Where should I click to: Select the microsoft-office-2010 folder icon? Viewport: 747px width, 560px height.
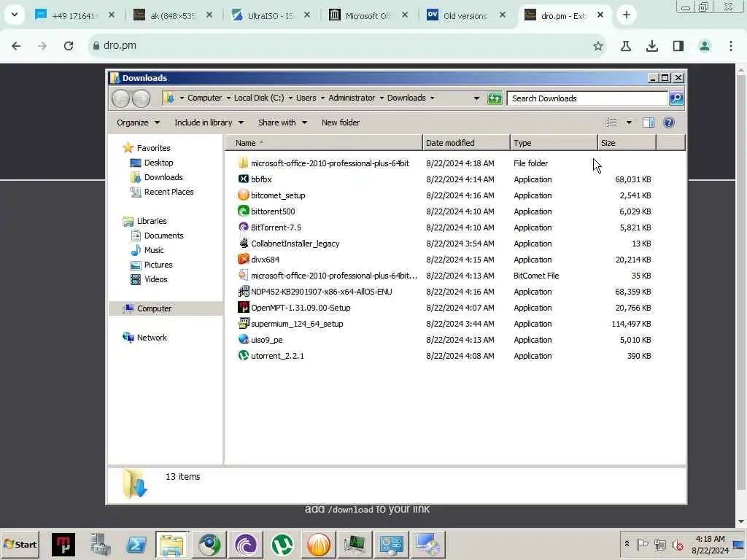[x=244, y=163]
